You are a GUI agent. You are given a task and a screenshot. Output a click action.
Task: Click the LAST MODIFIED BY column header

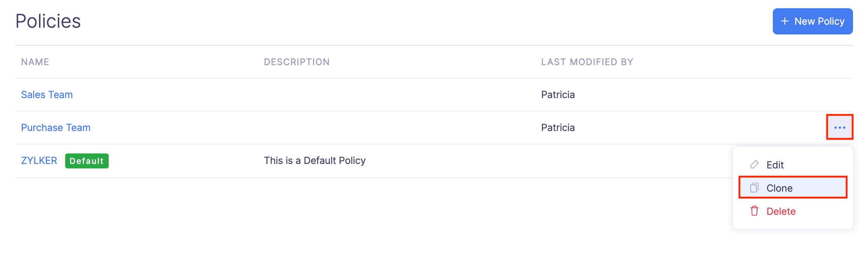point(587,62)
